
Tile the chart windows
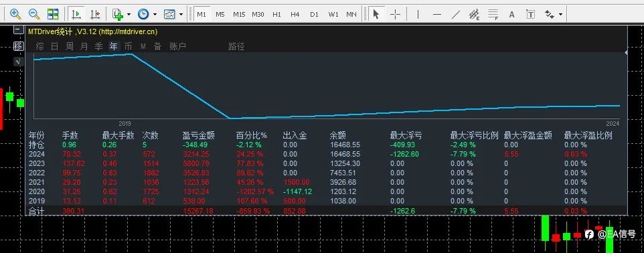[53, 14]
